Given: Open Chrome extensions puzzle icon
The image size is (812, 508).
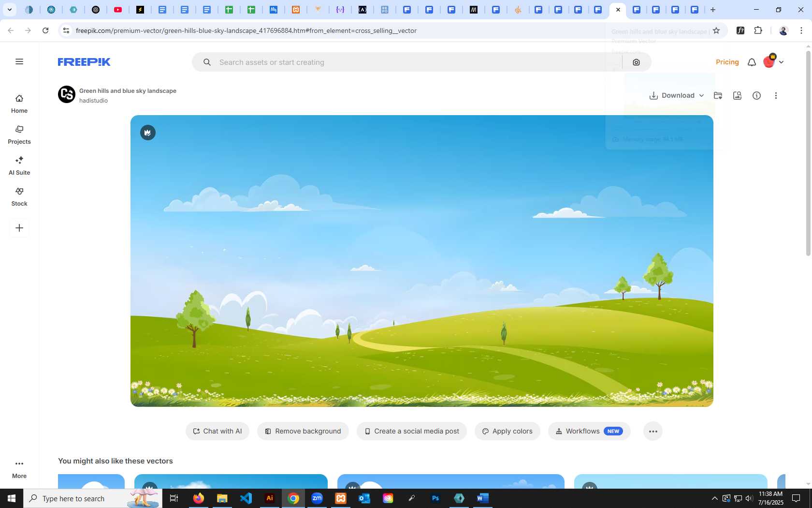Looking at the screenshot, I should pyautogui.click(x=758, y=30).
